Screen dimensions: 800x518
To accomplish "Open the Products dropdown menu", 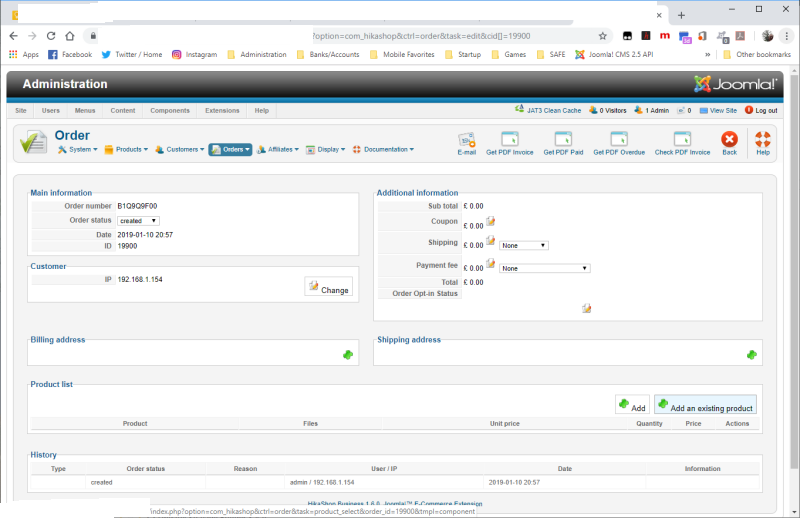I will point(126,149).
